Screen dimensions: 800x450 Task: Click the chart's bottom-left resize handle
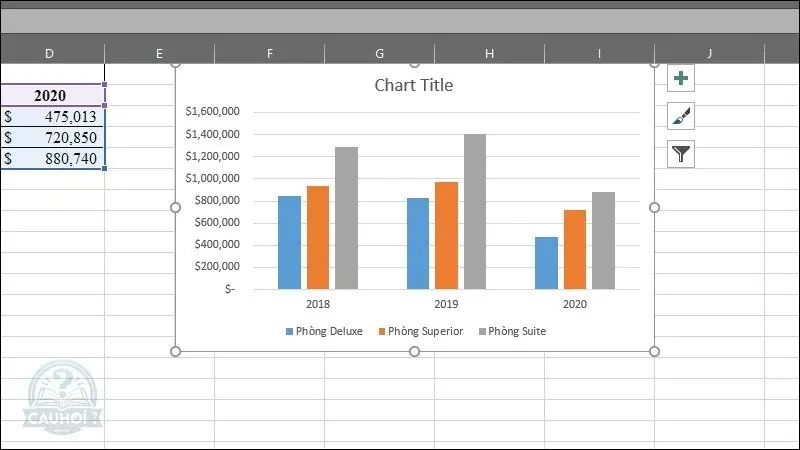coord(176,352)
